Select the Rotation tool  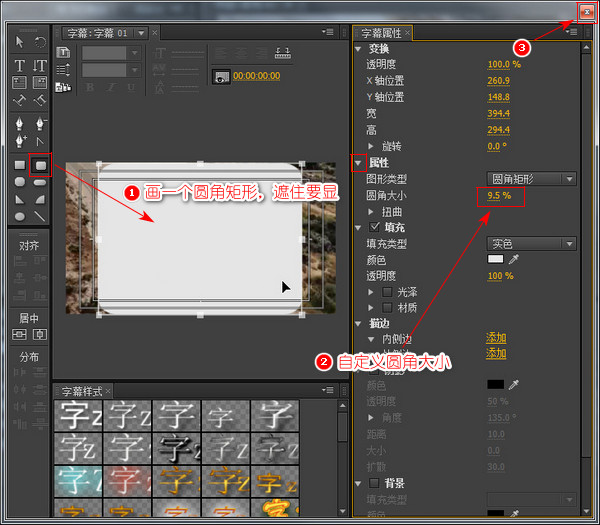(x=40, y=42)
